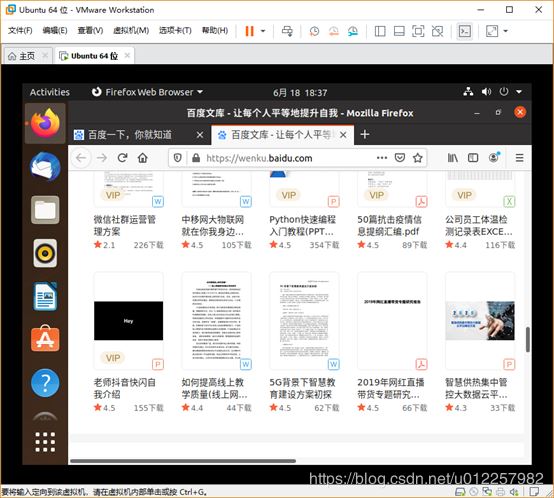Click Activities in the Ubuntu top bar
The image size is (554, 498).
pos(49,92)
